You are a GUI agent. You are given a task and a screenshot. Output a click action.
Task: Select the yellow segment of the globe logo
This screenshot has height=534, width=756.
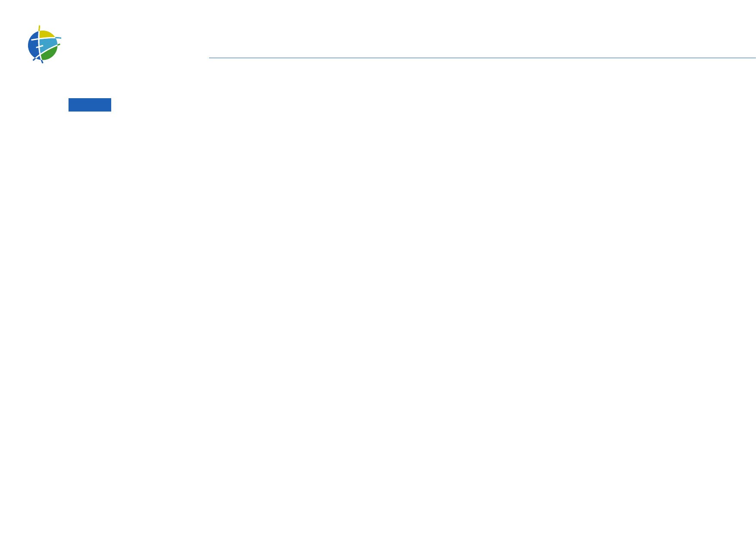click(x=47, y=34)
